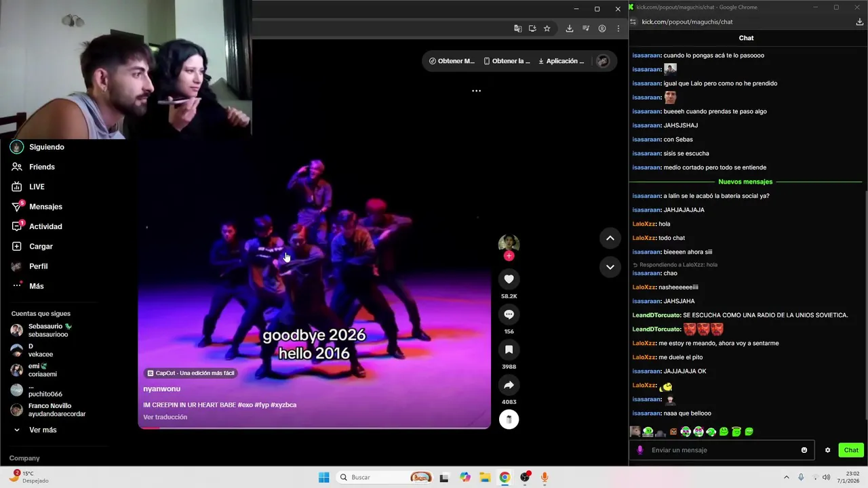
Task: Open Copilot icon in taskbar
Action: (465, 477)
